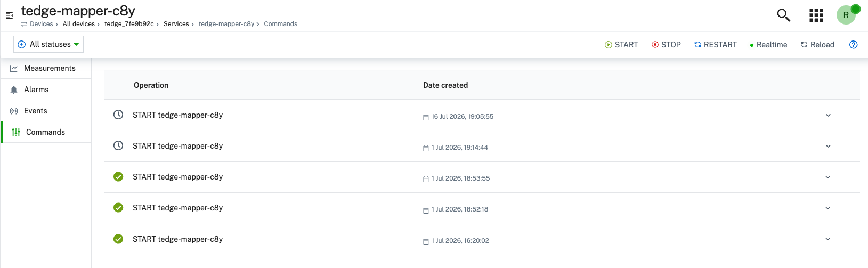This screenshot has height=268, width=868.
Task: Click the tedge-mapper-c8y page title
Action: (78, 11)
